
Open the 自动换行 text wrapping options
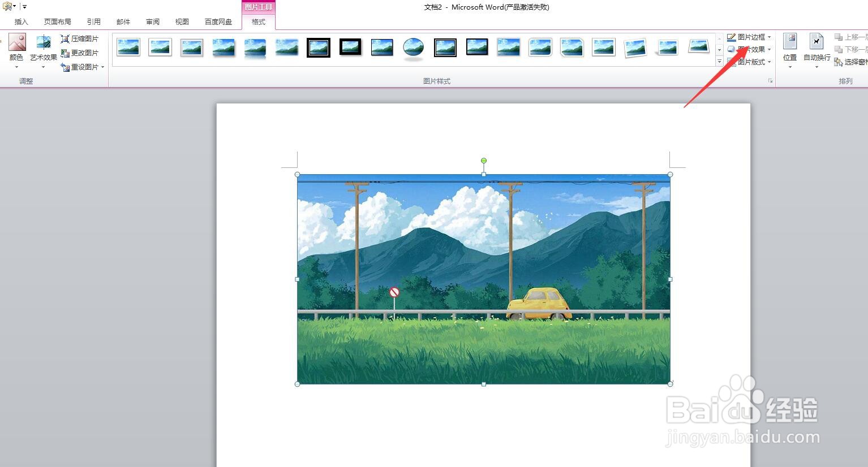pyautogui.click(x=817, y=51)
